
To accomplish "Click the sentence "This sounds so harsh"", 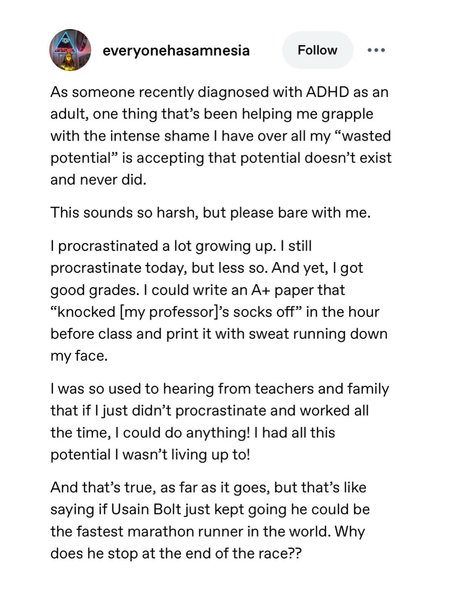I will 124,213.
